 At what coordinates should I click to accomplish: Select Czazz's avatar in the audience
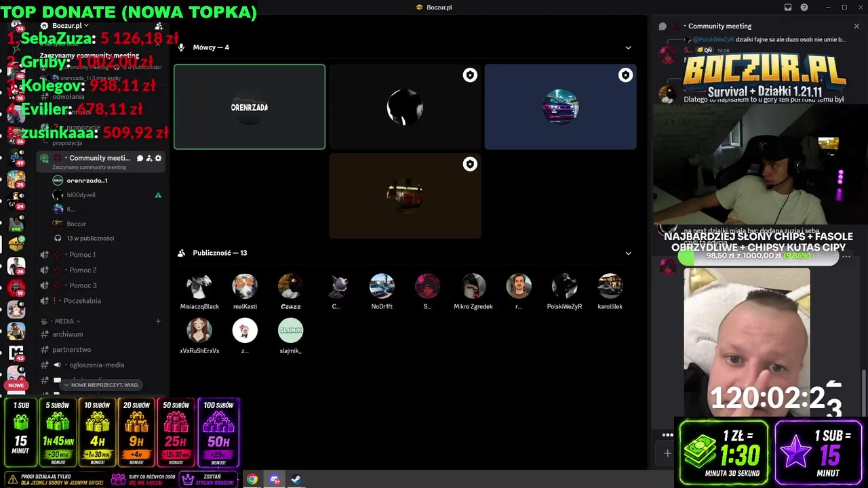click(x=290, y=287)
